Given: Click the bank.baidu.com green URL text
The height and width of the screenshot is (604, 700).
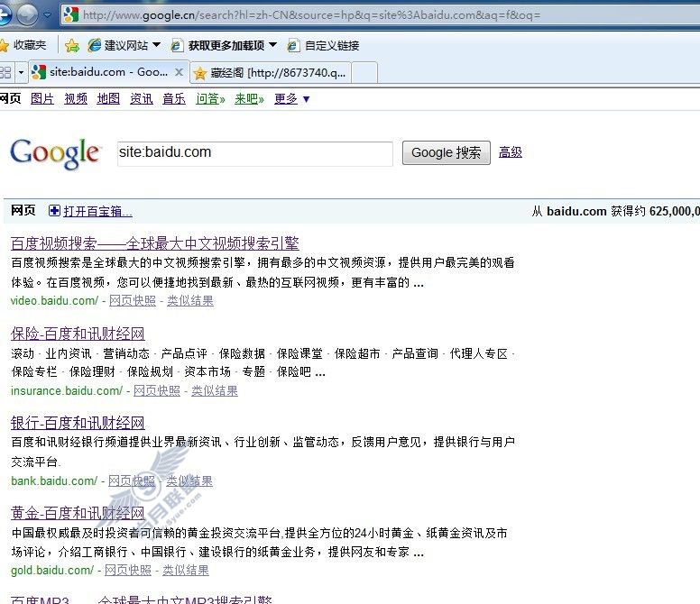Looking at the screenshot, I should tap(54, 480).
